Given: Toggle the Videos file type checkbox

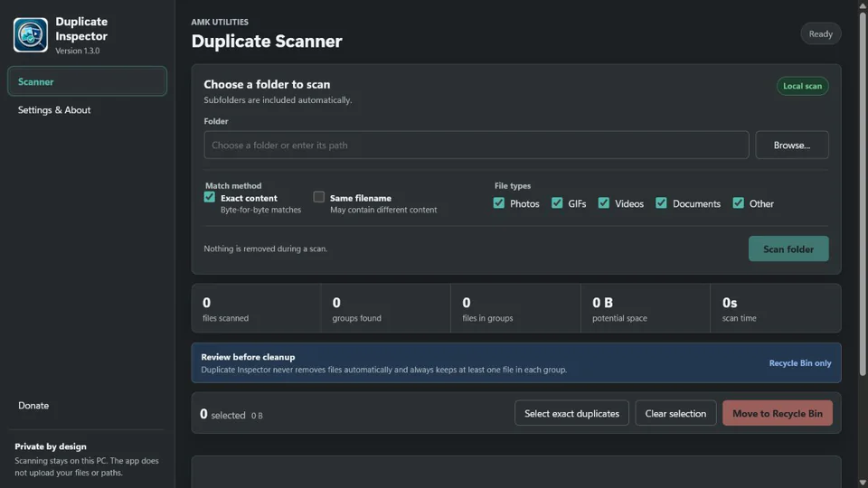Looking at the screenshot, I should click(x=603, y=203).
